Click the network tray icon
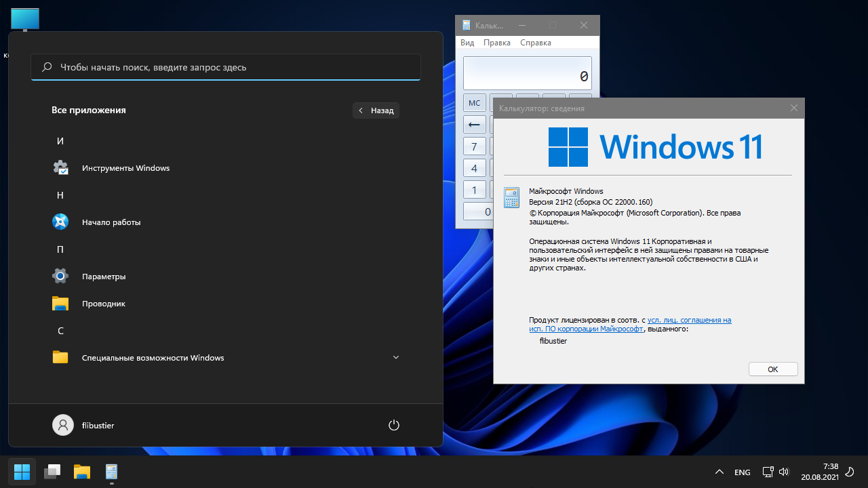The width and height of the screenshot is (868, 488). 768,472
